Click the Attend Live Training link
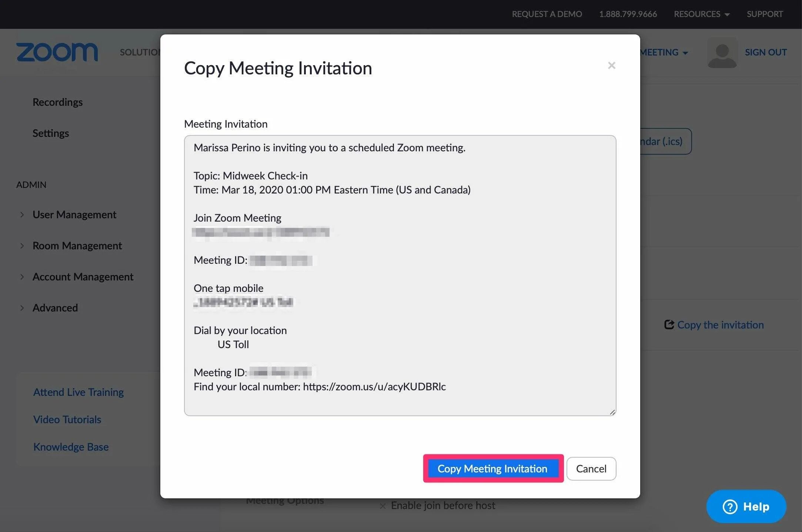This screenshot has height=532, width=802. (x=78, y=391)
